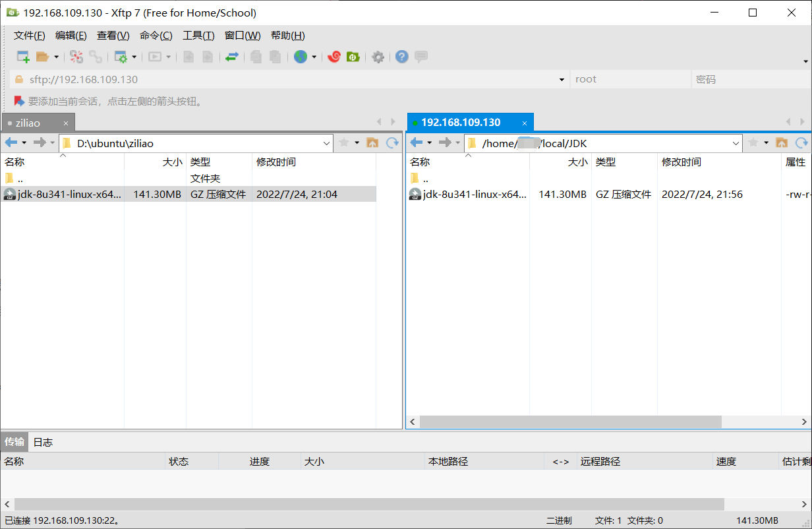
Task: Click the root username field
Action: (630, 79)
